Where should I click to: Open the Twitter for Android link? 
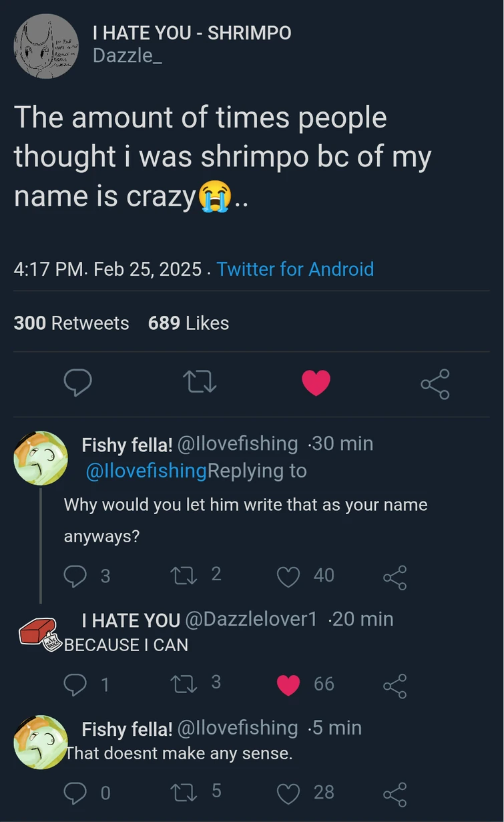pyautogui.click(x=295, y=269)
